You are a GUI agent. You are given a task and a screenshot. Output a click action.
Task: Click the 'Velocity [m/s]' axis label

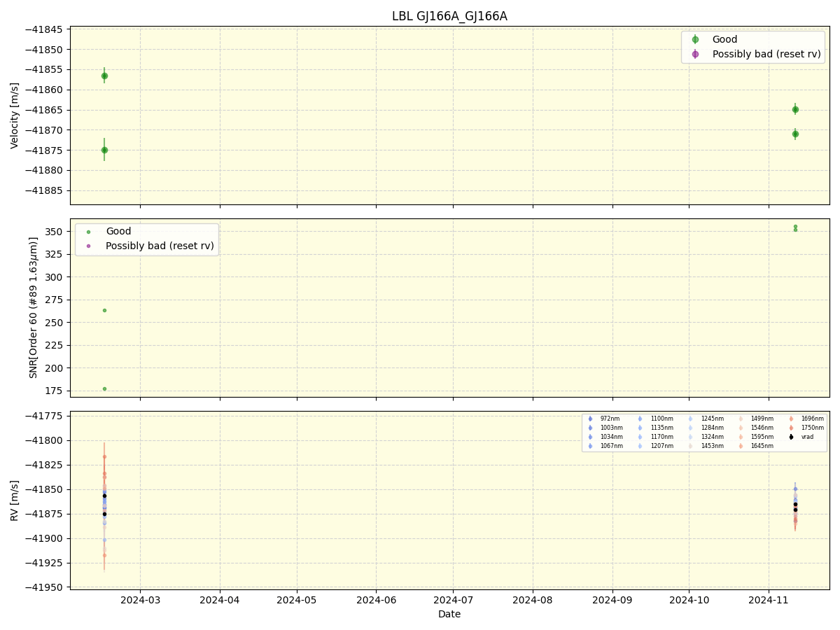(x=15, y=115)
